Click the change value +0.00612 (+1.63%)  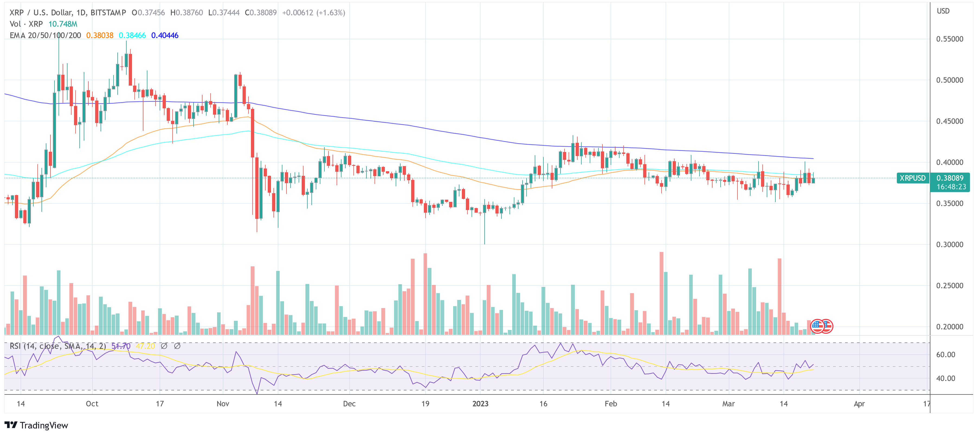click(314, 12)
